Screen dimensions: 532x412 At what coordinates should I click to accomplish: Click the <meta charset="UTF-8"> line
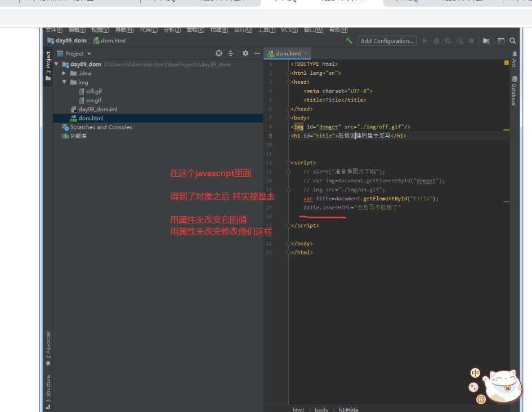[338, 91]
